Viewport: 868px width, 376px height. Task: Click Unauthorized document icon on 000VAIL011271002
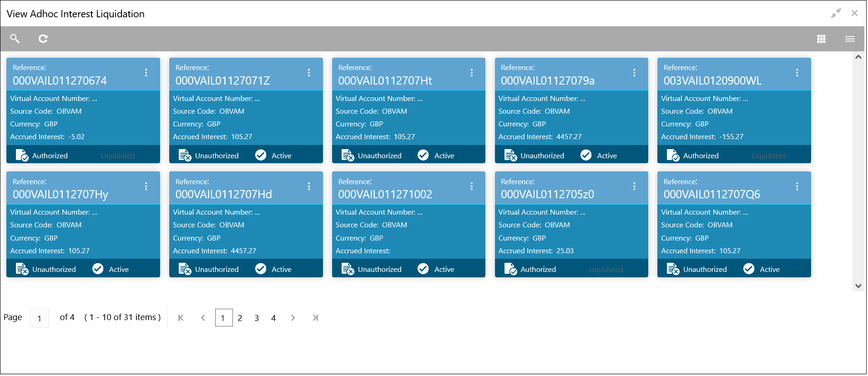click(348, 269)
